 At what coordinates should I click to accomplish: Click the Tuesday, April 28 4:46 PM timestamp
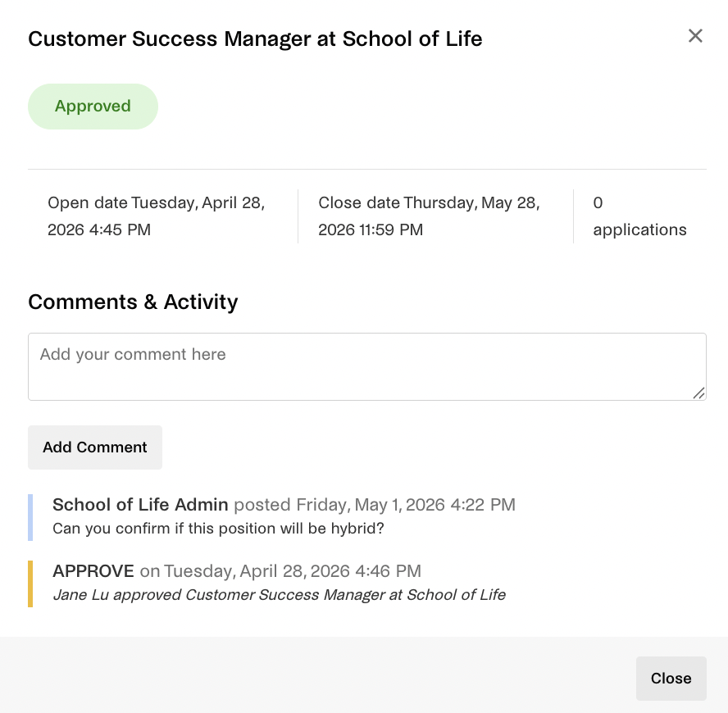click(x=293, y=571)
